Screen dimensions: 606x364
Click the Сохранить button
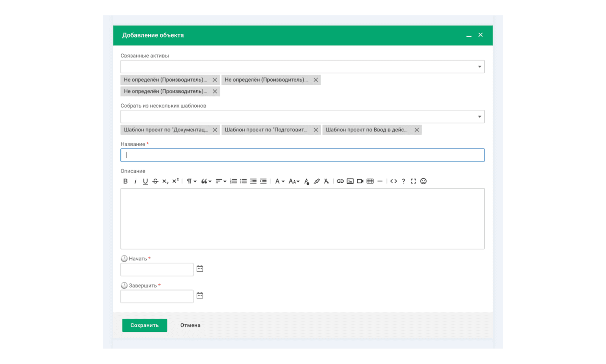click(144, 325)
